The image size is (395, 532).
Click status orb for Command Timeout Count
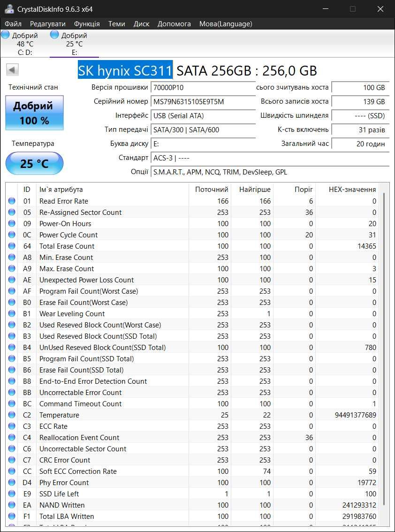(12, 403)
